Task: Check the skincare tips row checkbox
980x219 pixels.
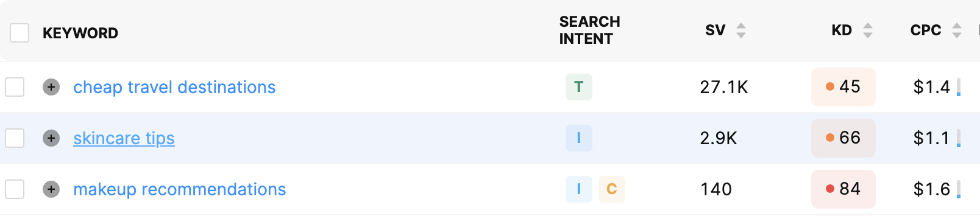Action: pyautogui.click(x=15, y=138)
